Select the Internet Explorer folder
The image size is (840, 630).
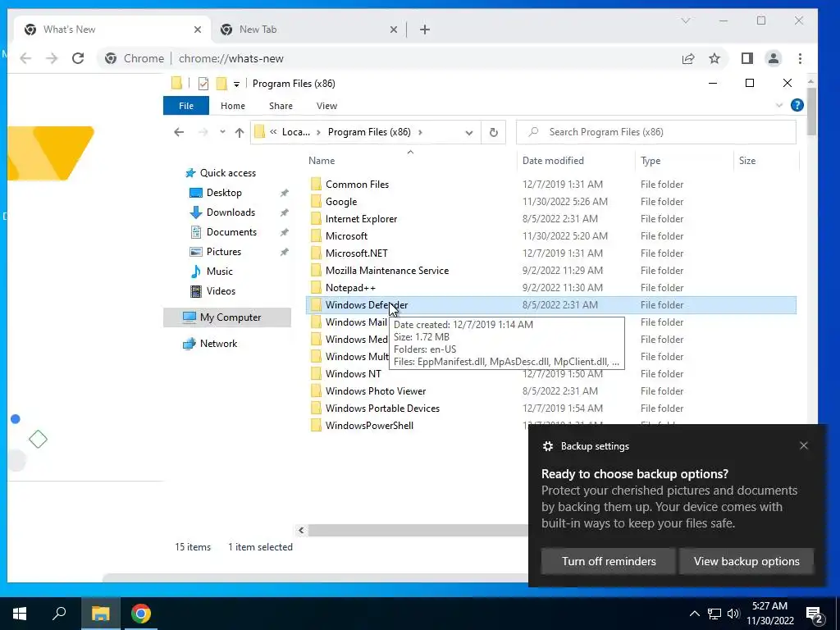coord(361,218)
